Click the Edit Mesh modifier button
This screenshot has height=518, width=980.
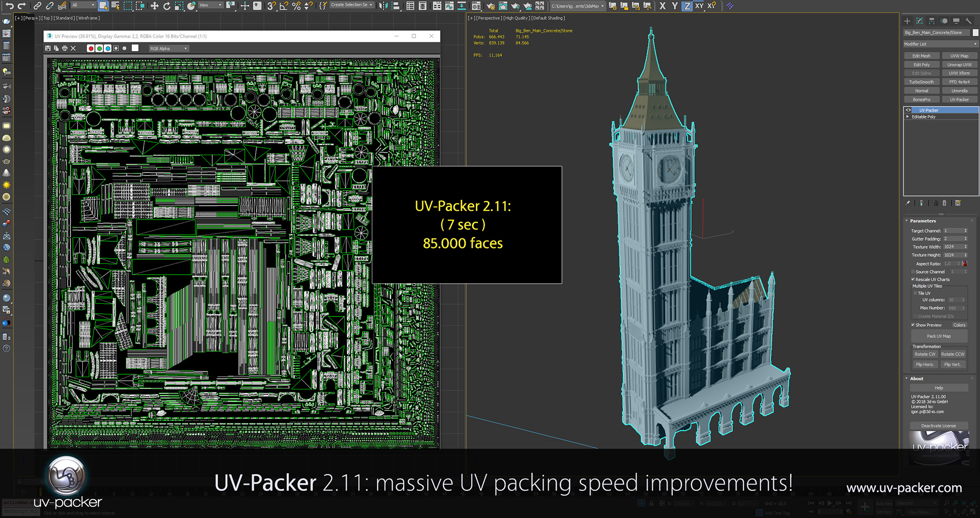coord(921,56)
